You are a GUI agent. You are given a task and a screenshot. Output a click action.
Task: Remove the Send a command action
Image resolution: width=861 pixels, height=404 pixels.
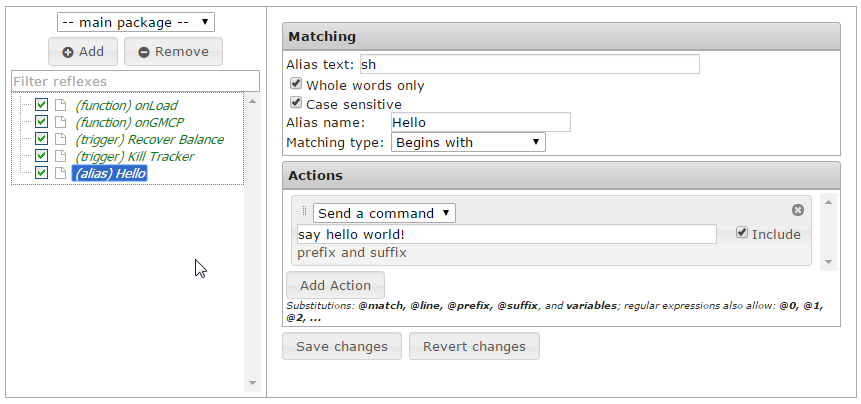click(x=798, y=210)
